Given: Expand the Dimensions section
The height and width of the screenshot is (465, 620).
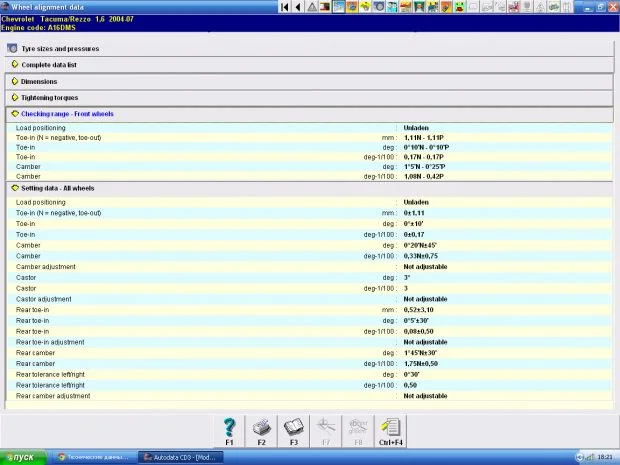Looking at the screenshot, I should pos(38,81).
